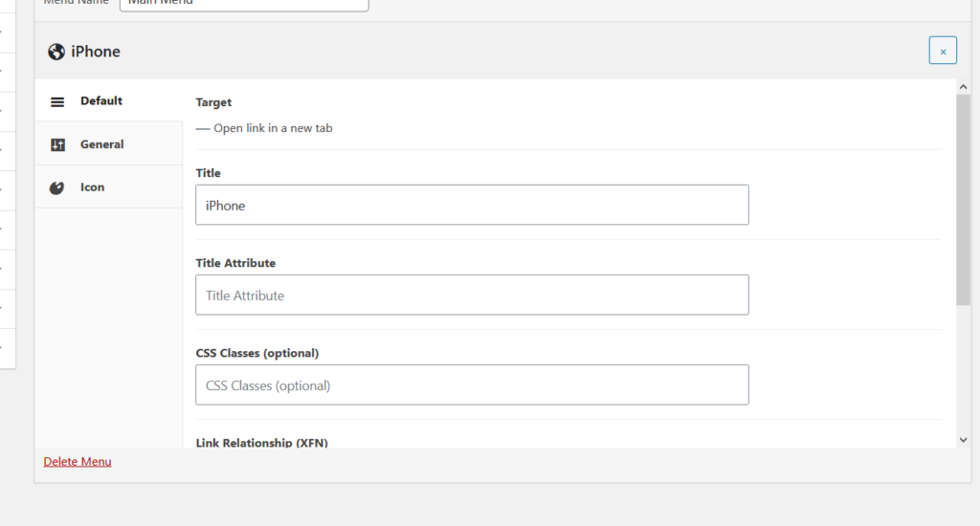This screenshot has width=980, height=526.
Task: Select the Default hamburger icon
Action: pyautogui.click(x=57, y=101)
